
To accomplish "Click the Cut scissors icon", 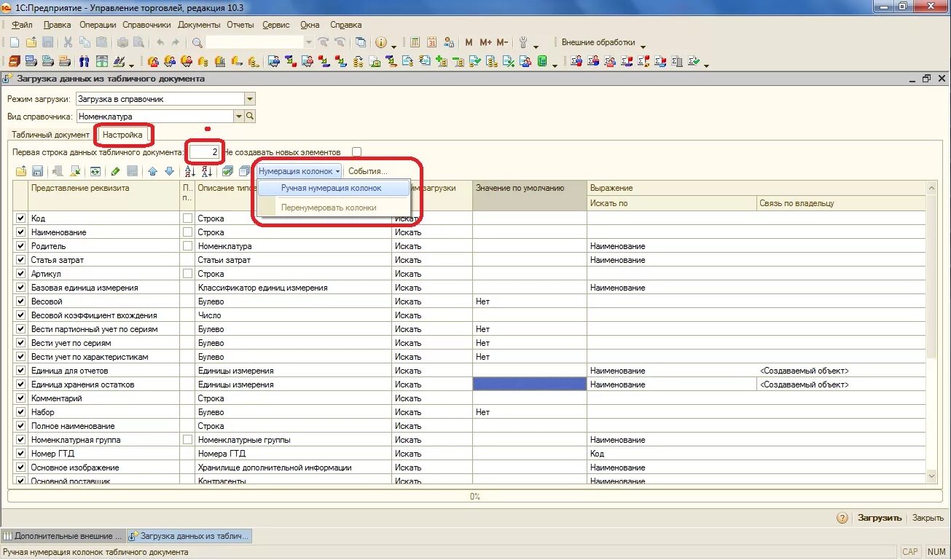I will [x=69, y=43].
